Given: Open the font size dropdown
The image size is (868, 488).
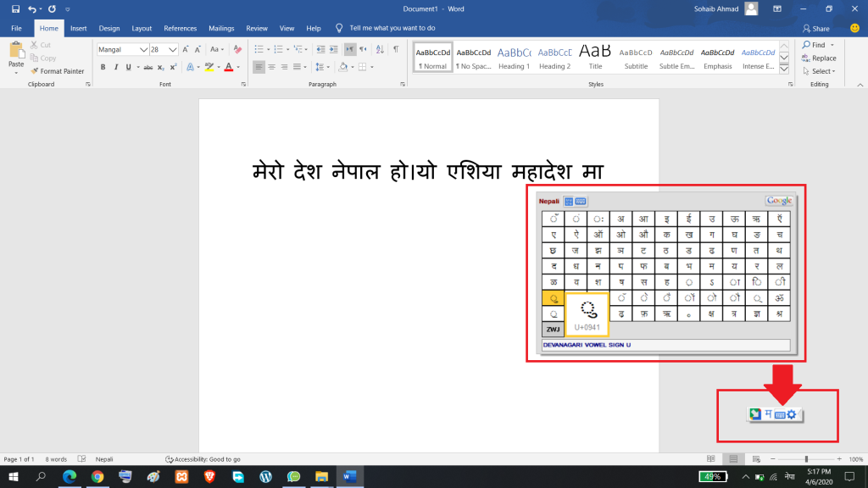Looking at the screenshot, I should tap(173, 49).
